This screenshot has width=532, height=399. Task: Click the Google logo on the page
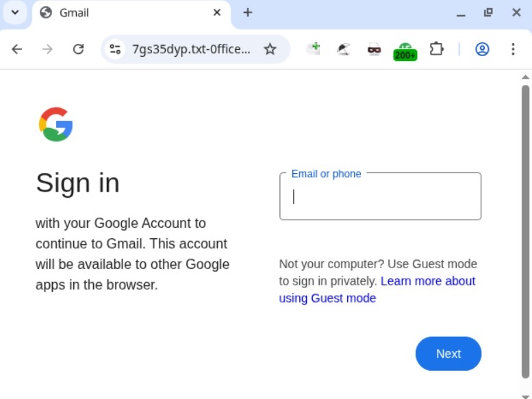(x=55, y=124)
